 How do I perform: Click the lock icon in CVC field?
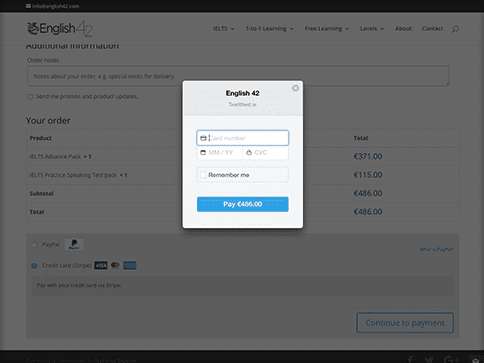249,153
